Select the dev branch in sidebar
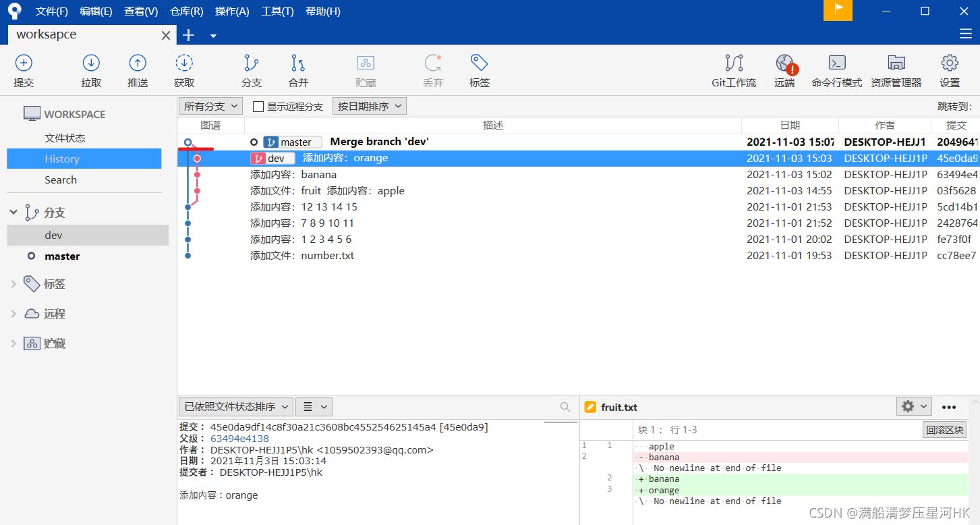The width and height of the screenshot is (980, 525). tap(88, 235)
